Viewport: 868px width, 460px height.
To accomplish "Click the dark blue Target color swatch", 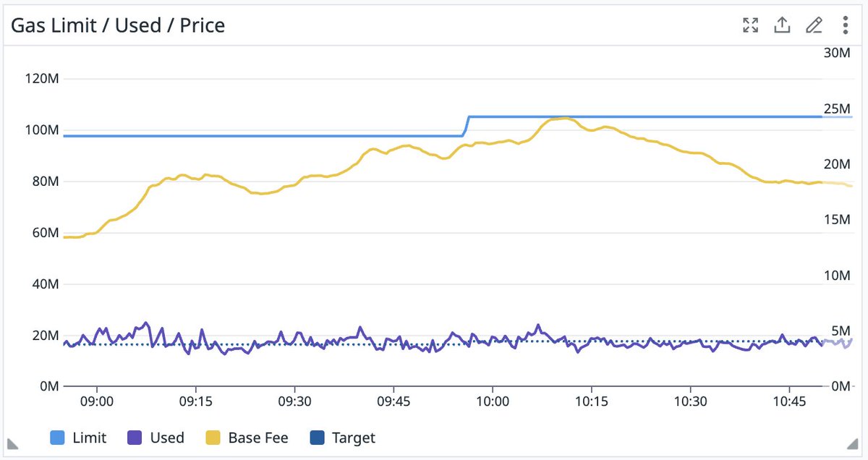I will point(317,438).
